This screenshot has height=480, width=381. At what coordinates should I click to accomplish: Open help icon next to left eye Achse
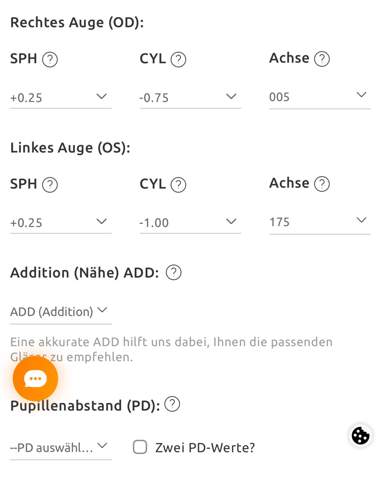(322, 184)
